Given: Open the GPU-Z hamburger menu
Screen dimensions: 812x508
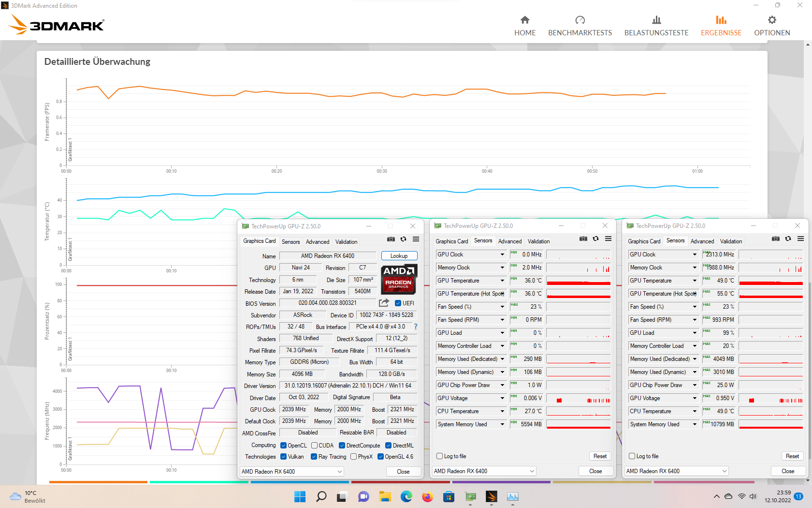Looking at the screenshot, I should coord(416,239).
